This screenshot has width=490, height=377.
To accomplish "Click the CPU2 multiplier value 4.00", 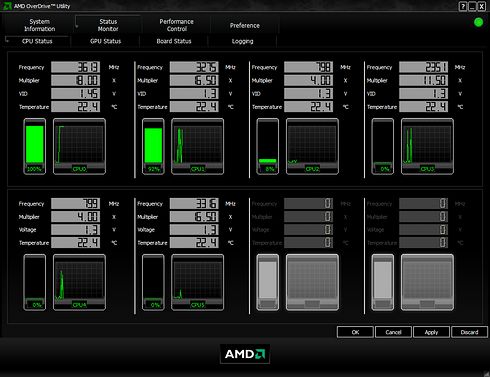I will pos(308,80).
